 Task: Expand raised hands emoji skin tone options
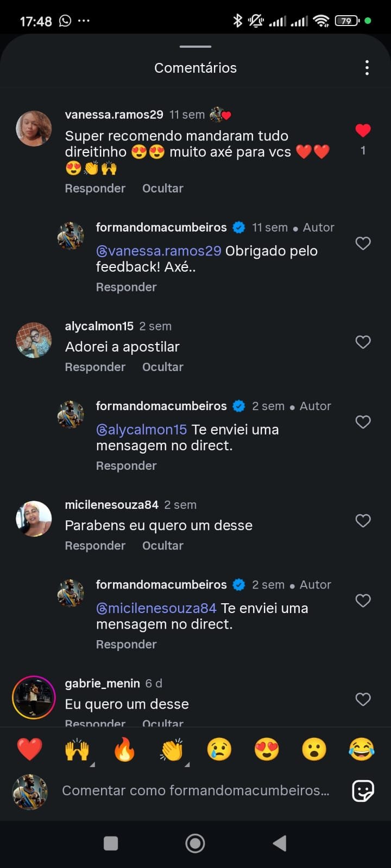click(92, 764)
